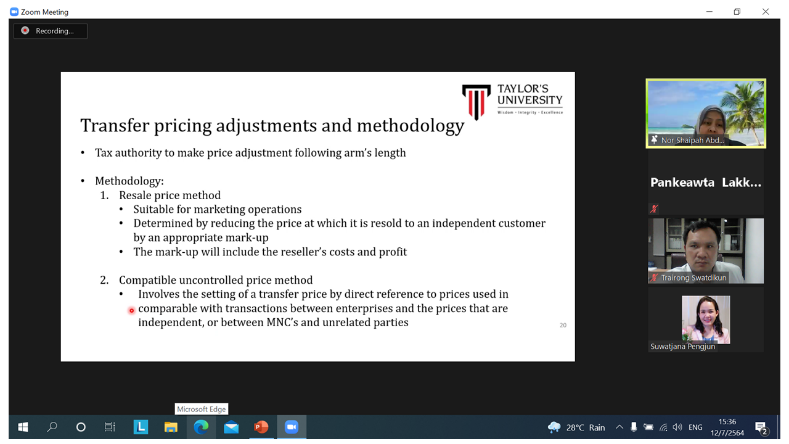Open Cortana from the taskbar
This screenshot has width=789, height=444.
(81, 427)
